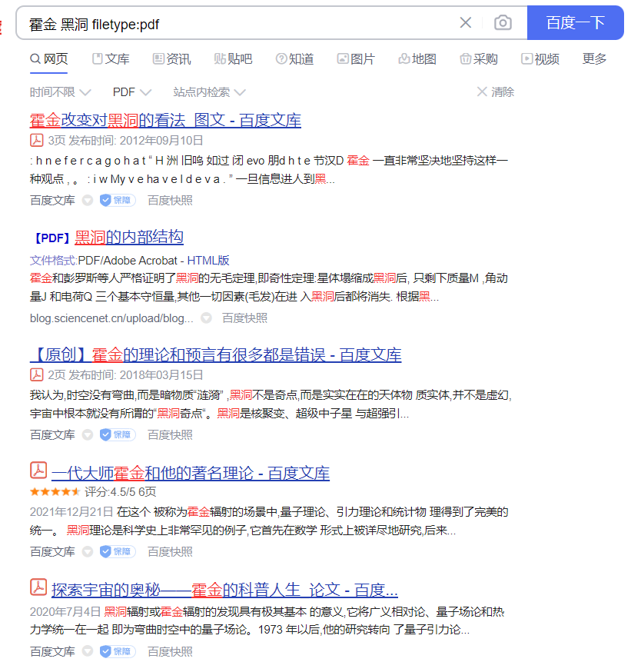Image resolution: width=631 pixels, height=672 pixels.
Task: Open result 黑洞的内部结构
Action: pyautogui.click(x=129, y=238)
